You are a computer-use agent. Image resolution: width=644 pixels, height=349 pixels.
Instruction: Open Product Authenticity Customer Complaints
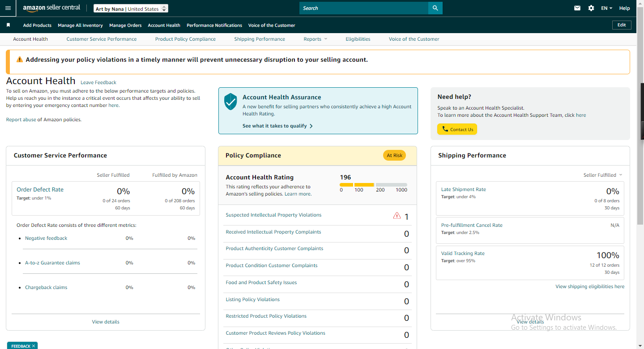(x=274, y=248)
